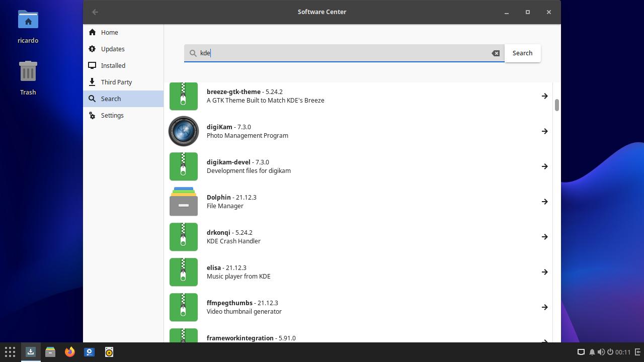Click the Dolphin file manager icon
This screenshot has height=362, width=644.
184,202
